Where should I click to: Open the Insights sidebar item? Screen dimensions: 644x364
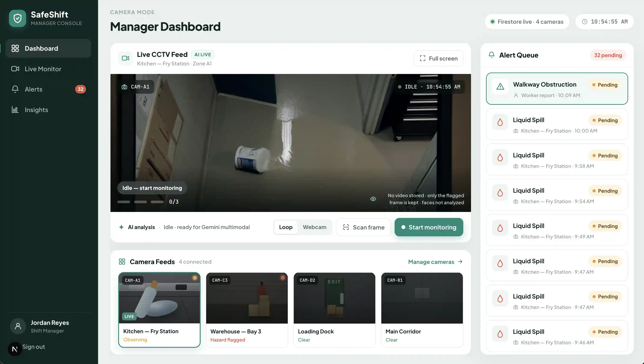tap(48, 110)
